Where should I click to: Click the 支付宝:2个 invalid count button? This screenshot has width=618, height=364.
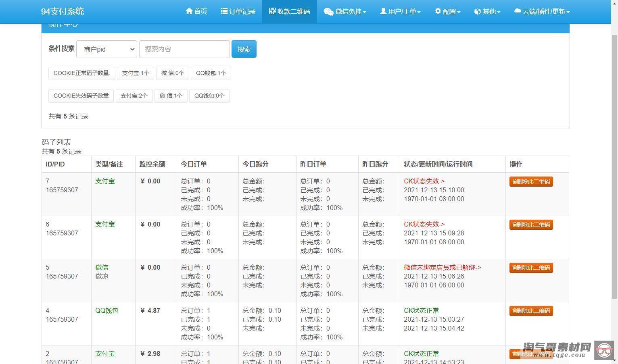pyautogui.click(x=134, y=96)
